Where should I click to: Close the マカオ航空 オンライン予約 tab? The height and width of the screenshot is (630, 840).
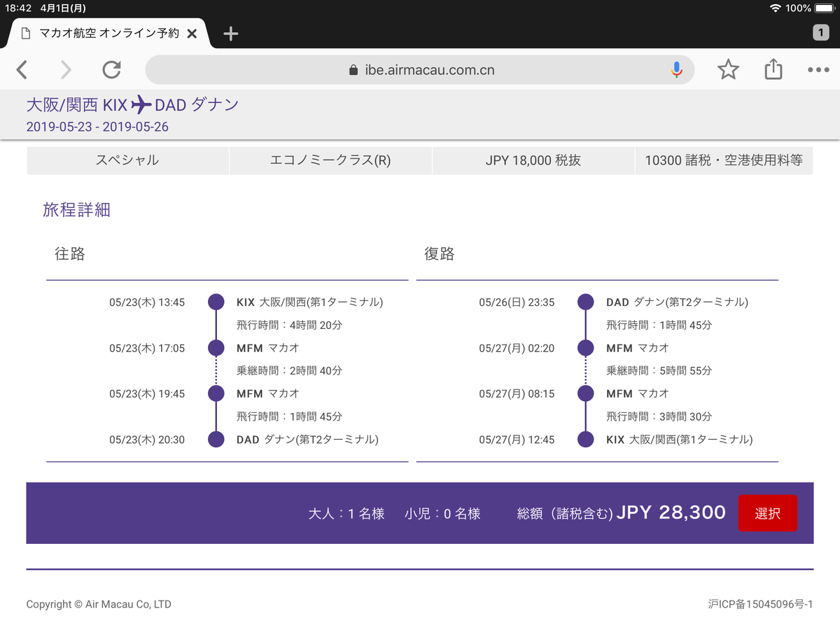192,33
